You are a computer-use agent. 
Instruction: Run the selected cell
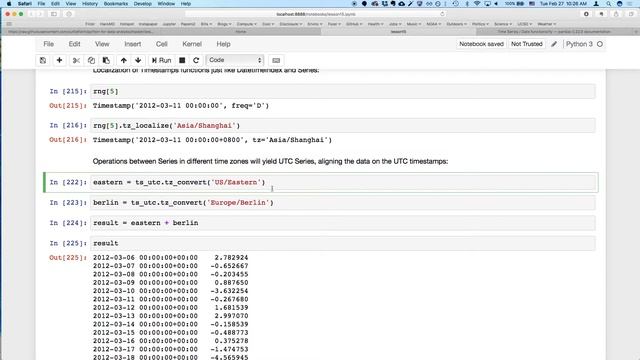pos(161,60)
